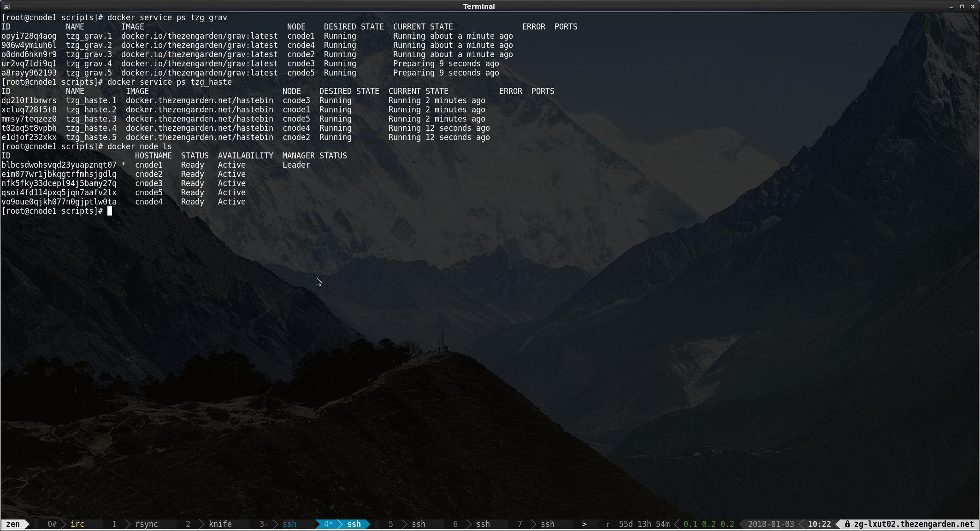Click 'DESIRED STATE' header of tzg_haste table
This screenshot has width=980, height=531.
349,91
